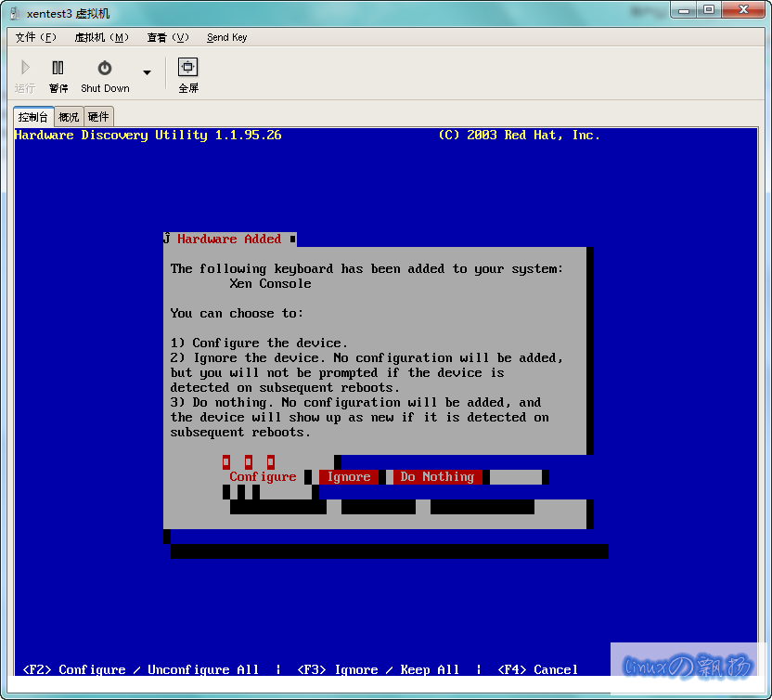Click the F4 Cancel hint text

pos(538,669)
